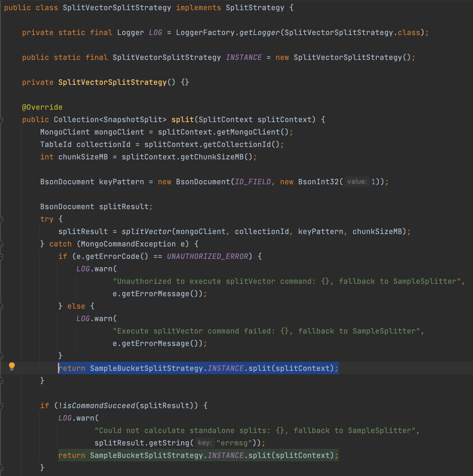Collapse the if e.getErrorCode() block

point(1,257)
